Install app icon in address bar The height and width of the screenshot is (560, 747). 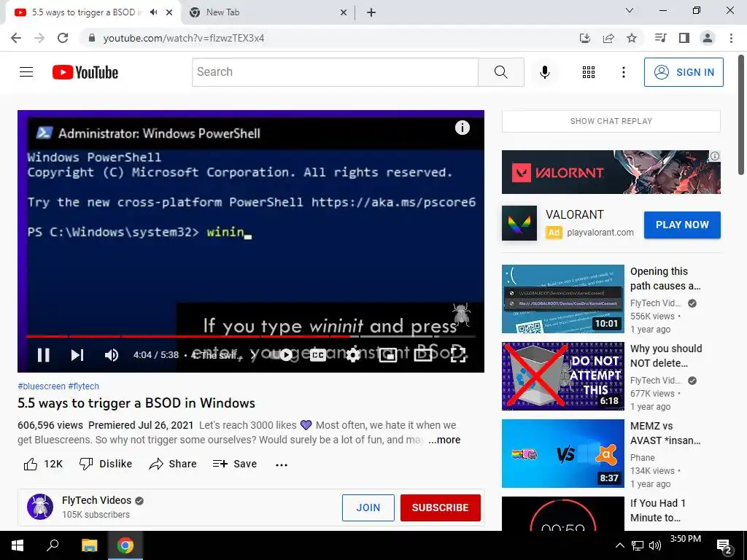[585, 38]
